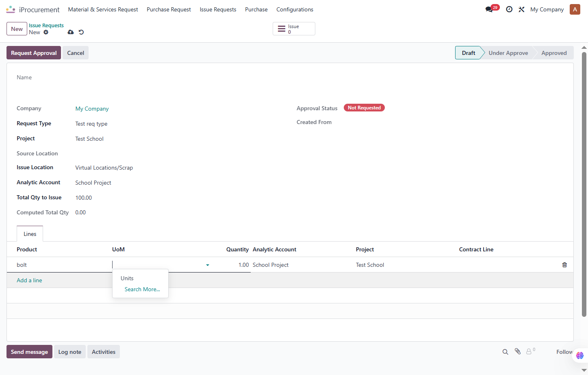Screen dimensions: 588x375
Task: Click the Follow button
Action: tap(565, 352)
